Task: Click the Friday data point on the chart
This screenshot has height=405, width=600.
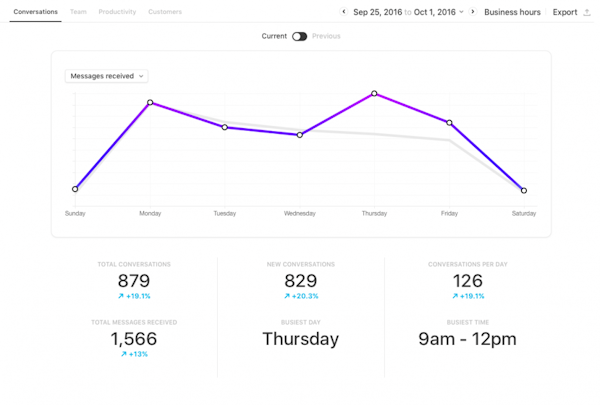Action: (449, 122)
